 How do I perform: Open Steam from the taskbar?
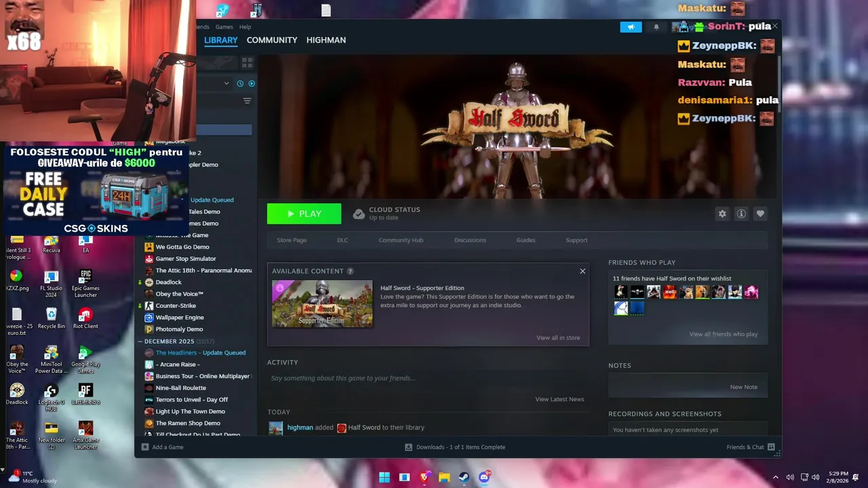coord(464,477)
